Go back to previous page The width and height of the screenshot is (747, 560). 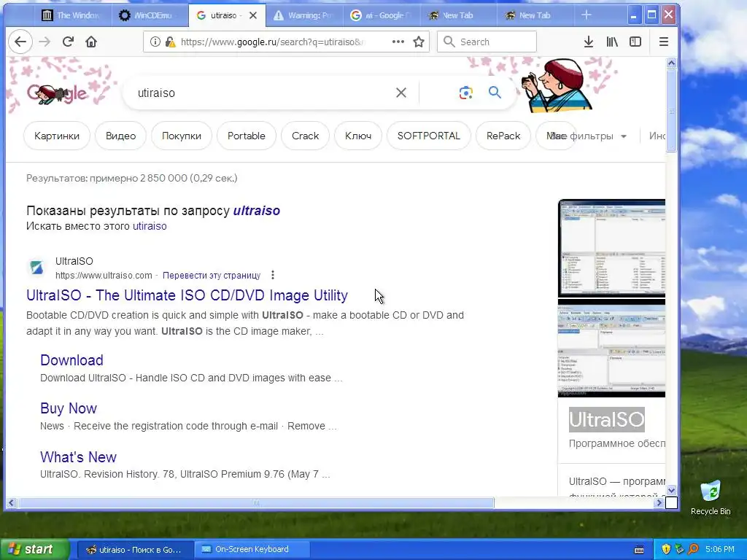pos(20,42)
